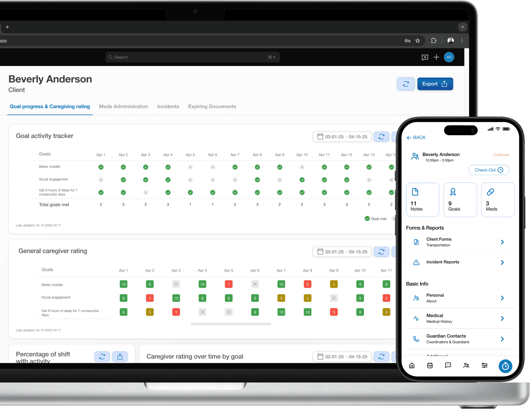Tap the people icon in phone navigation

[466, 365]
